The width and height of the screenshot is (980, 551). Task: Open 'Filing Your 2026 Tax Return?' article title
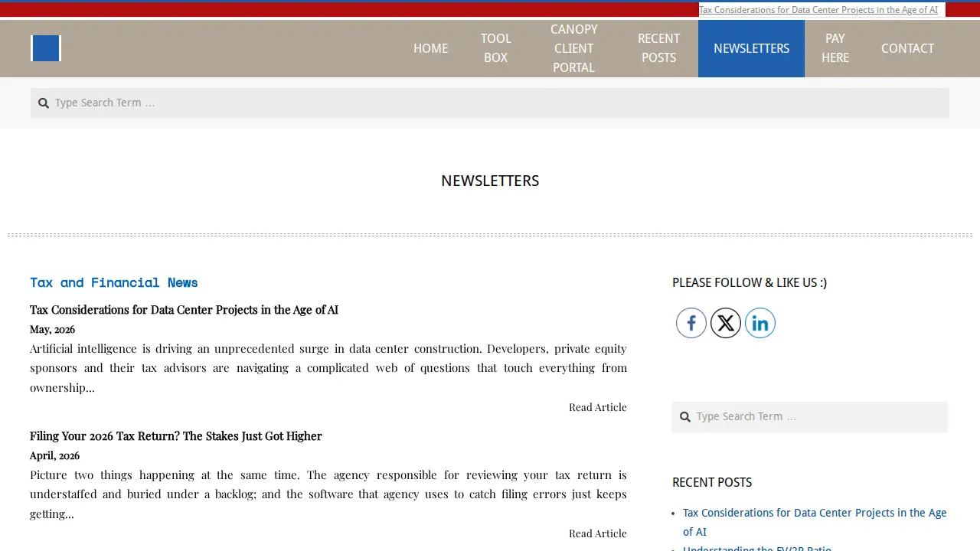176,436
